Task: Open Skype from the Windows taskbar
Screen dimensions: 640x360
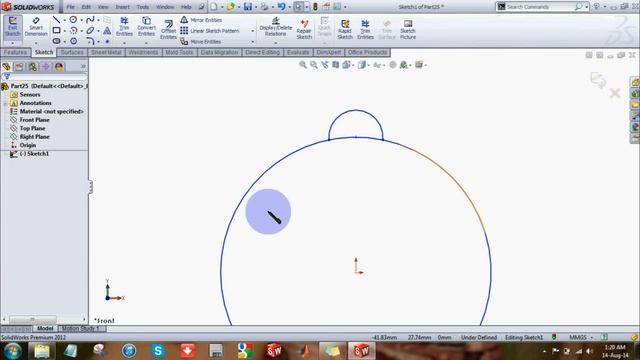Action: click(x=158, y=351)
